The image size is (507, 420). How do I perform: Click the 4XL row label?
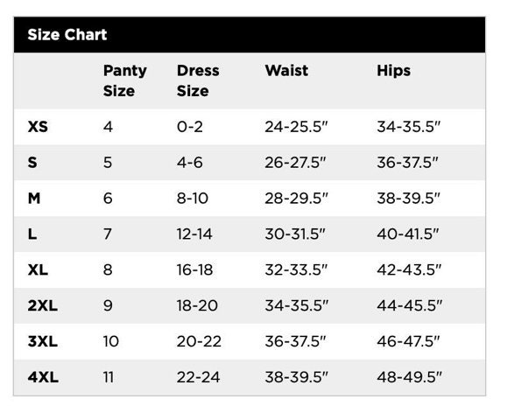point(43,377)
